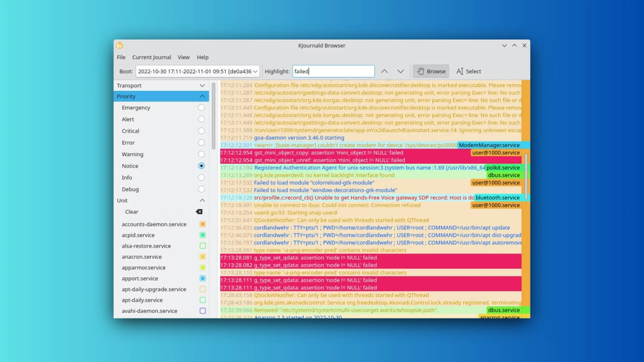Open the Boot selection dropdown
Image resolution: width=644 pixels, height=362 pixels.
click(x=197, y=72)
